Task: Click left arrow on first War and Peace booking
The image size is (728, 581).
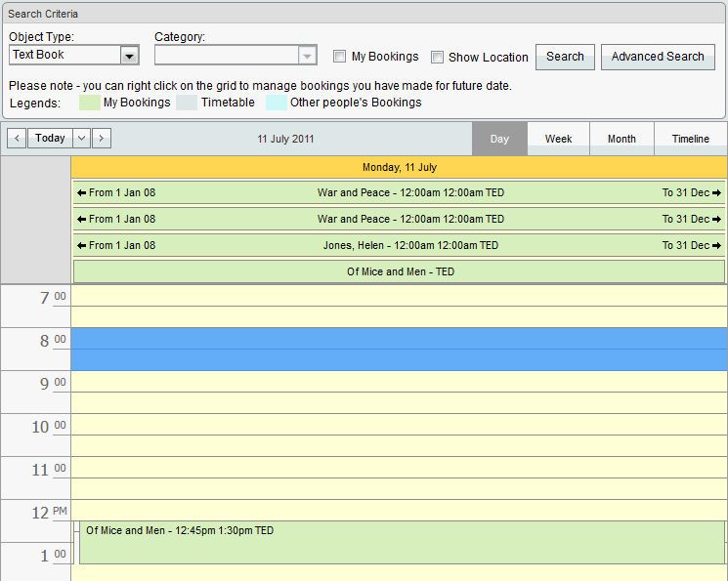Action: 82,192
